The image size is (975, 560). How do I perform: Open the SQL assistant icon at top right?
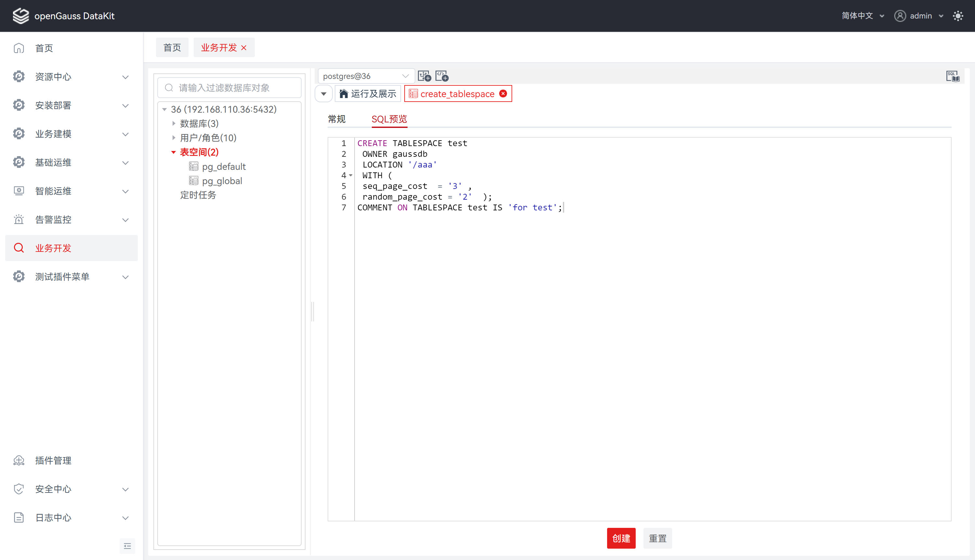point(953,76)
